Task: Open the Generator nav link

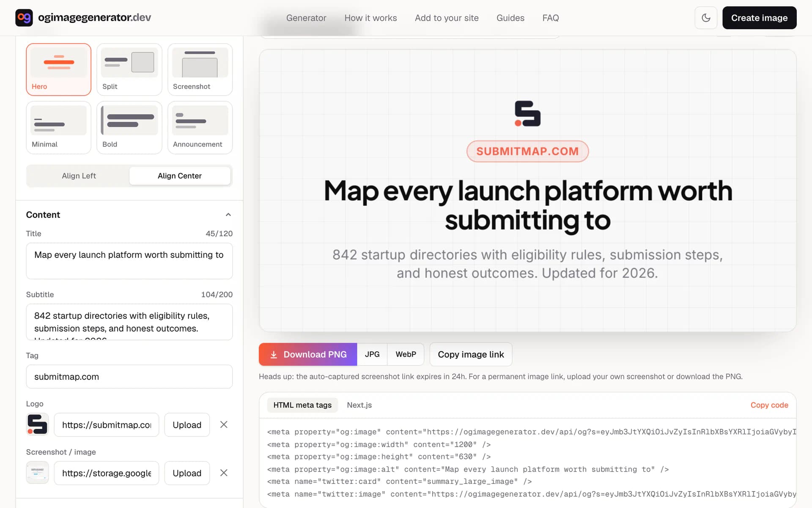Action: (x=306, y=18)
